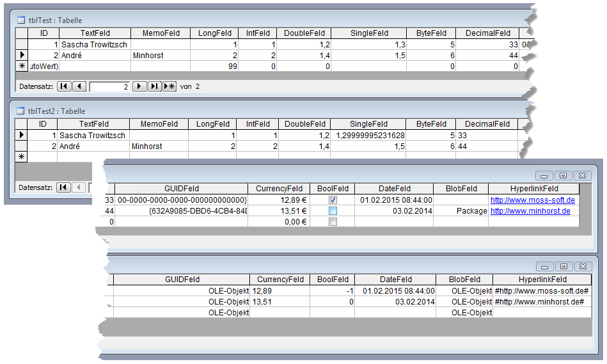Open the minhorst.de hyperlink

pos(530,211)
